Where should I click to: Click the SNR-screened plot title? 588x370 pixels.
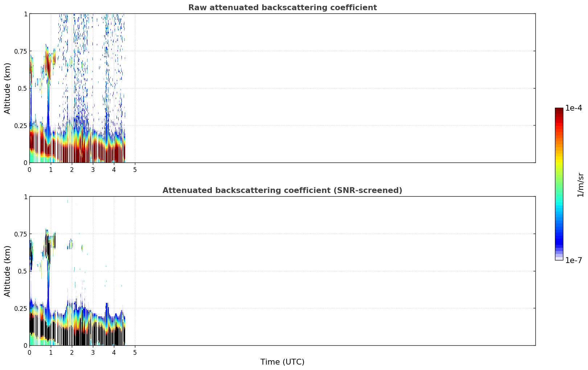click(282, 190)
